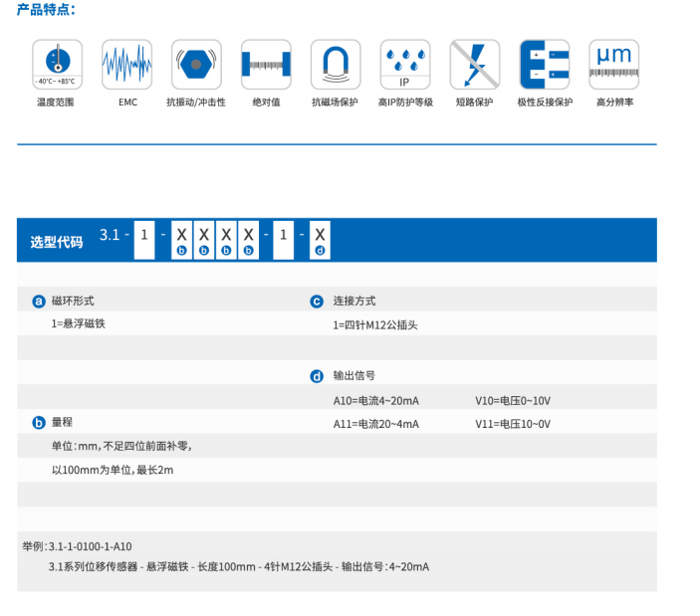Click the anti-vibration/shock hexagon icon
Image resolution: width=700 pixels, height=616 pixels.
pos(196,65)
